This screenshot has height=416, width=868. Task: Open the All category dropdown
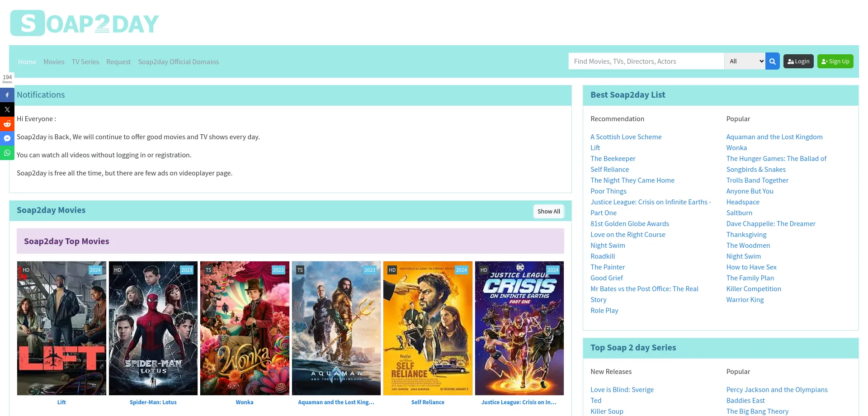pyautogui.click(x=745, y=61)
